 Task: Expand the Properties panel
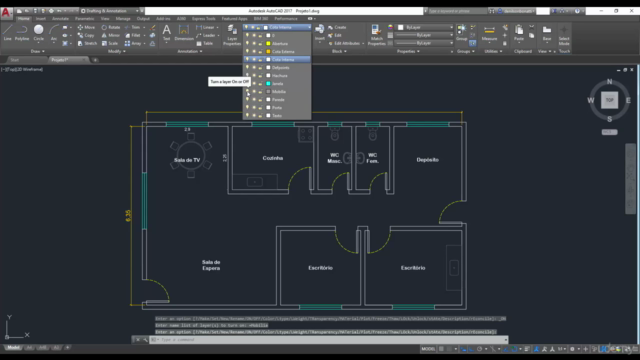(408, 51)
